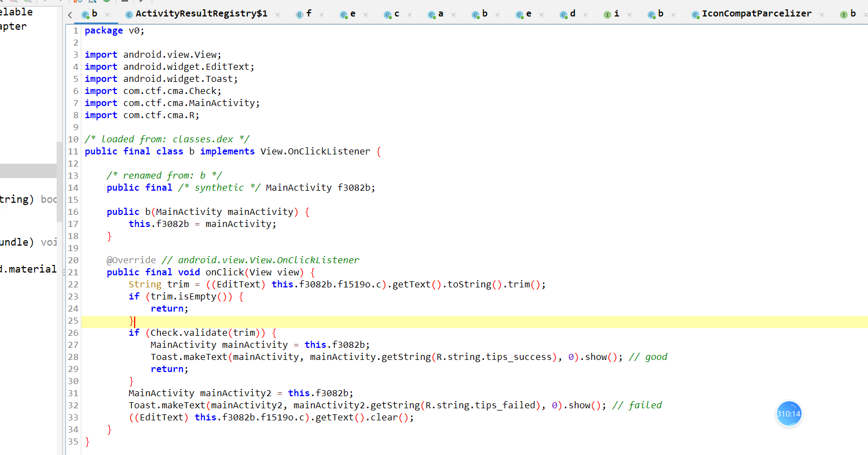Click the class icon on the IconCompatParcelizer tab
The image size is (868, 455).
click(x=695, y=15)
